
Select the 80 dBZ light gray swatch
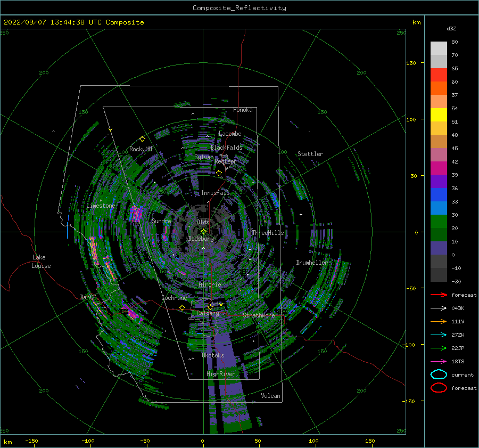[439, 48]
